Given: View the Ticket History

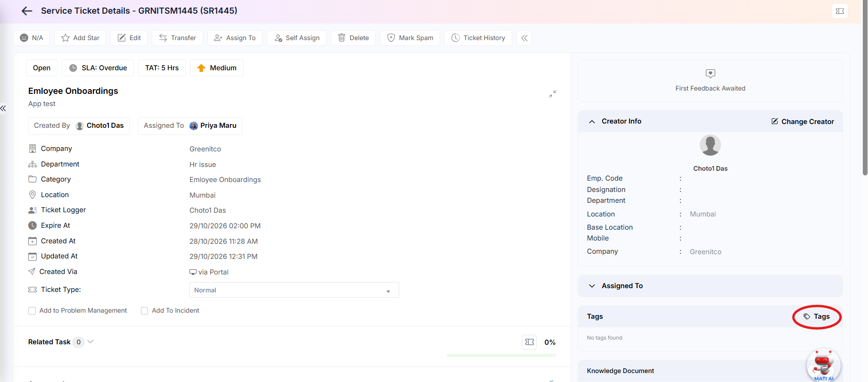Looking at the screenshot, I should tap(478, 38).
